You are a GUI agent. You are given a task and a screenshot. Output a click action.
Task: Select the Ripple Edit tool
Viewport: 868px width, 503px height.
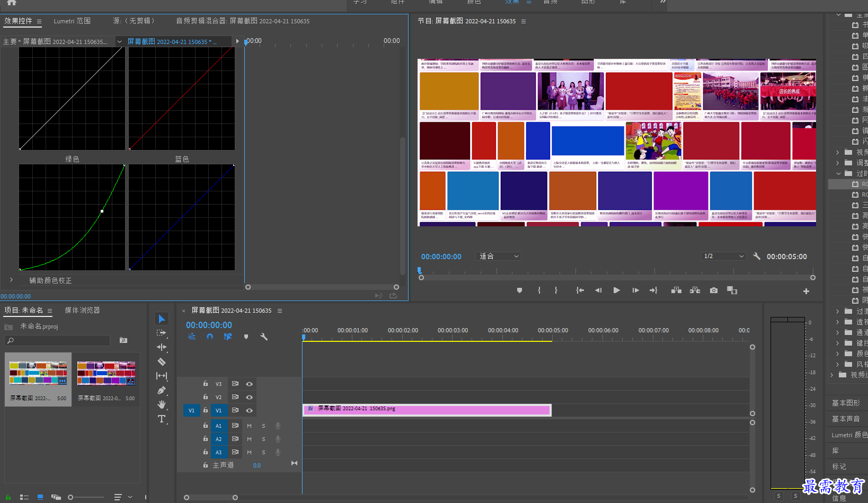[x=162, y=347]
